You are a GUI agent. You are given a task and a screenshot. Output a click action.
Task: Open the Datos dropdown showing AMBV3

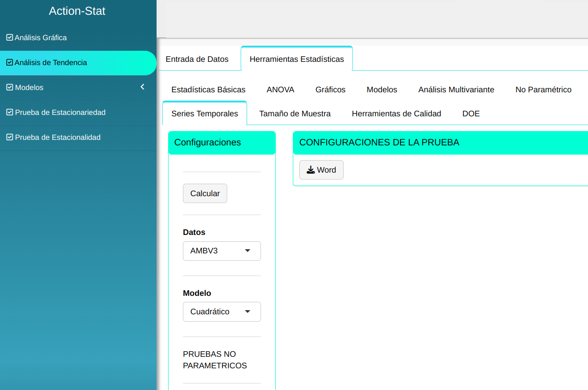coord(222,251)
